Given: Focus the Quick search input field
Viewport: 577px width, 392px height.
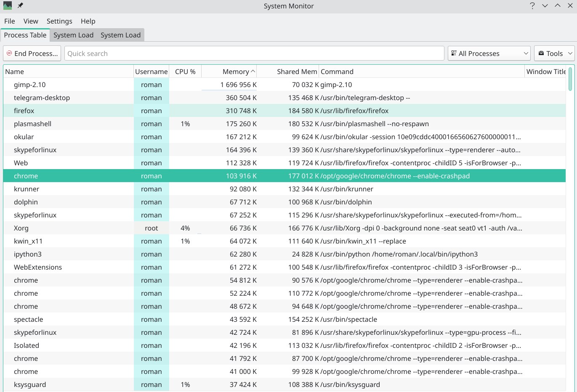Looking at the screenshot, I should [x=254, y=53].
